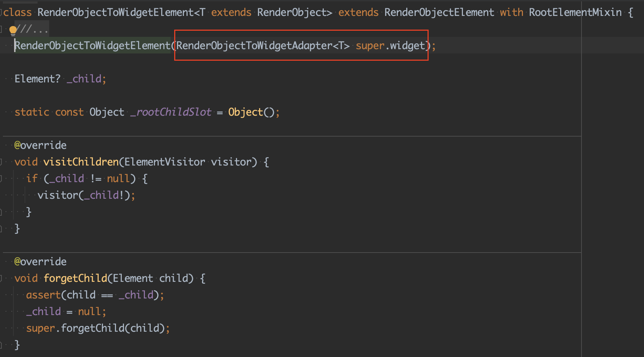Image resolution: width=644 pixels, height=357 pixels.
Task: Click the 'void' keyword before forgetChild
Action: tap(26, 278)
